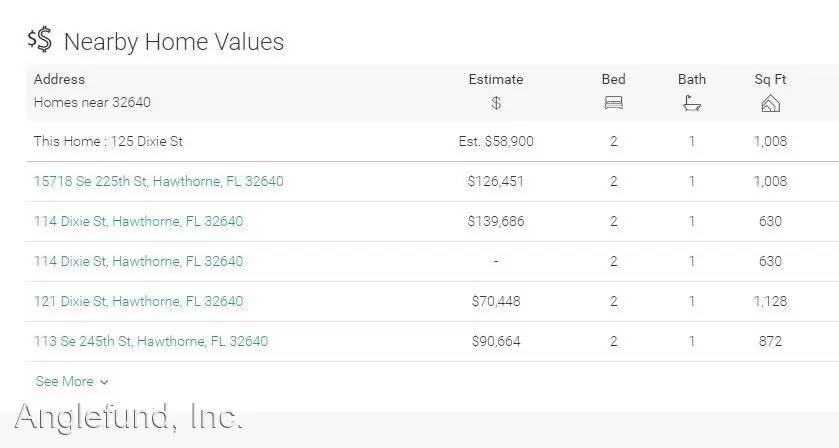The width and height of the screenshot is (839, 448).
Task: Click the Nearby Home Values heading
Action: coord(174,42)
